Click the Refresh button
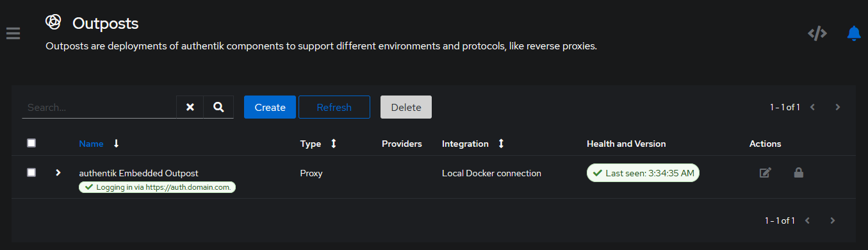868x250 pixels. 334,107
